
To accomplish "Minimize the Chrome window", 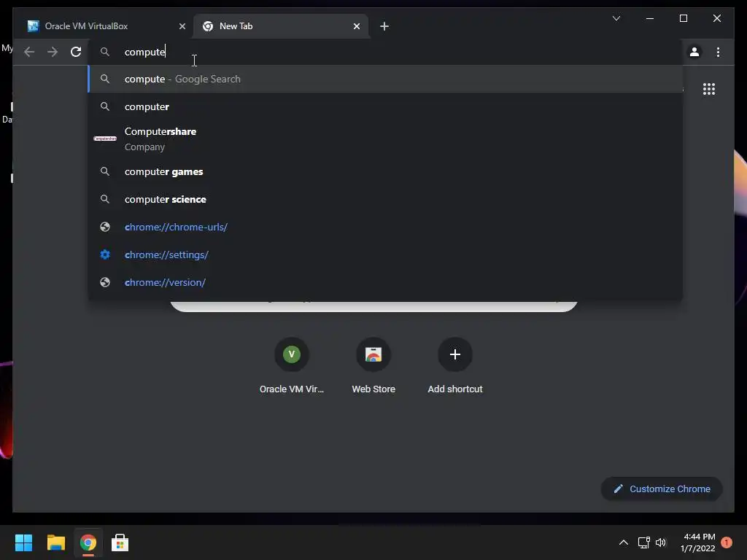I will [650, 18].
